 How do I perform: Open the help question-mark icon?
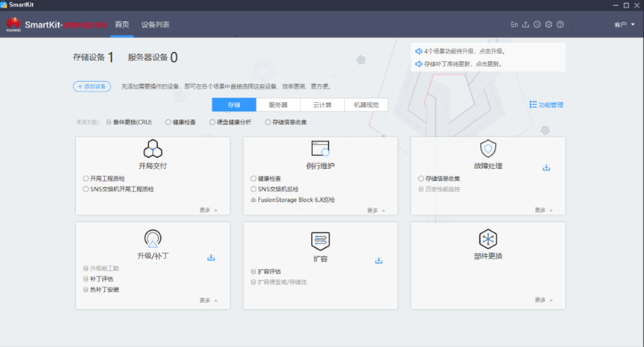pos(560,25)
